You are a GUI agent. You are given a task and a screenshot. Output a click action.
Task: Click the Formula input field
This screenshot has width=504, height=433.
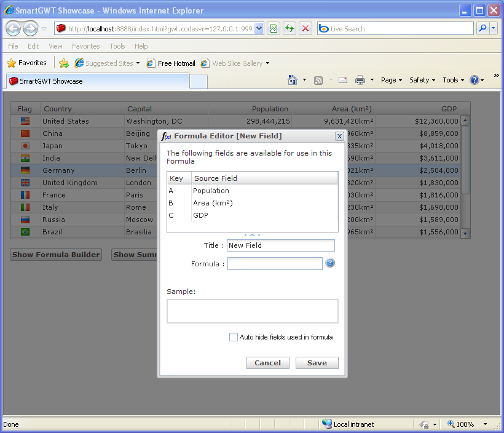275,263
